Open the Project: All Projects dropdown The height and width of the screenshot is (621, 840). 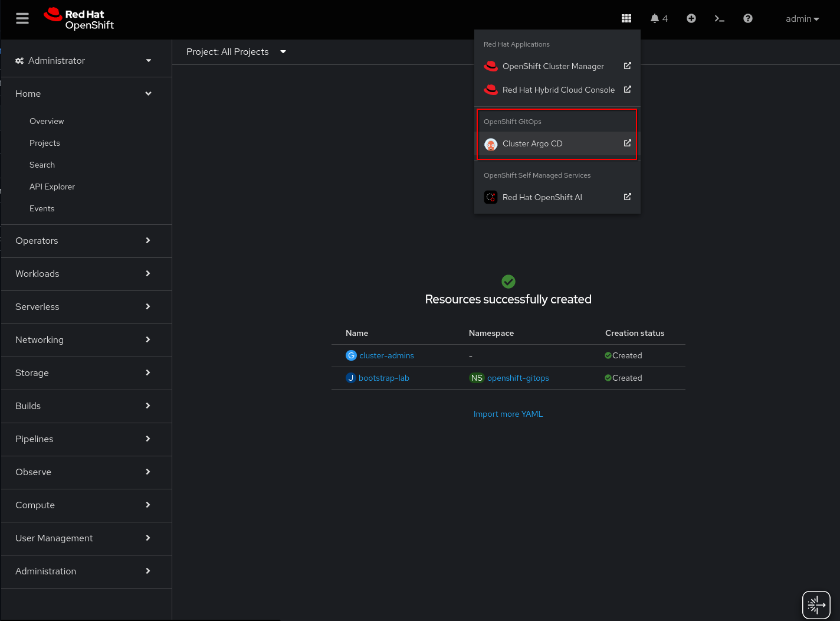[x=236, y=52]
